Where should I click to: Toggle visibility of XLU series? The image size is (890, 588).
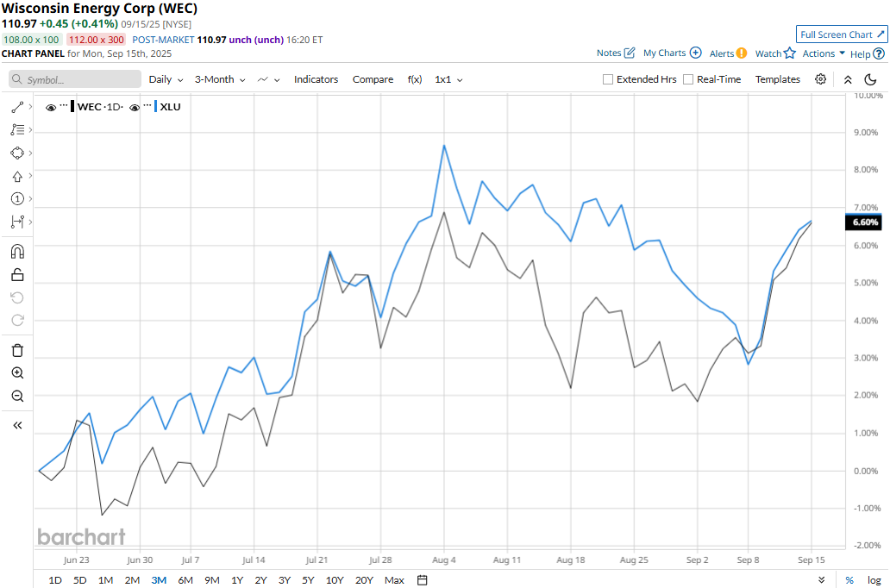tap(134, 107)
